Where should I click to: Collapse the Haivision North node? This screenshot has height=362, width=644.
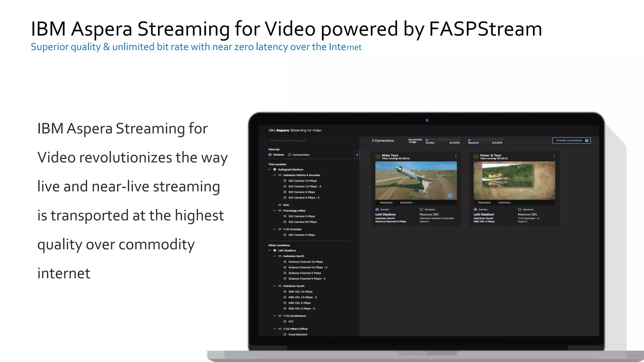pyautogui.click(x=275, y=256)
